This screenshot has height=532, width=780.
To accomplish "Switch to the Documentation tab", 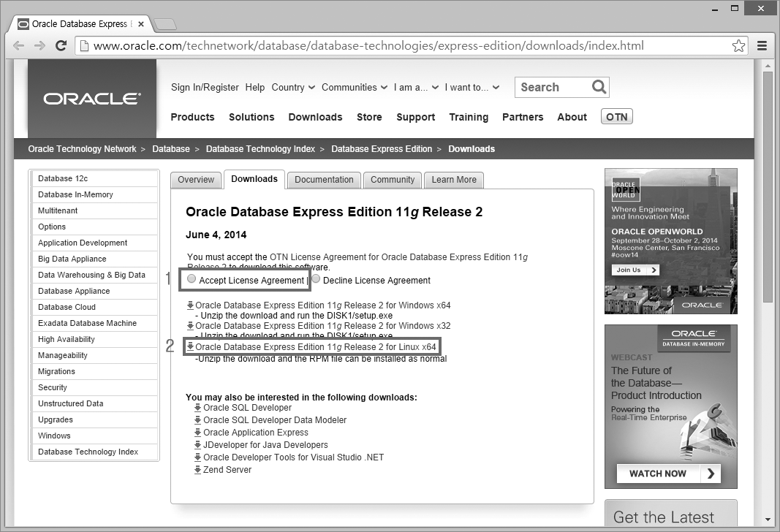I will [324, 180].
